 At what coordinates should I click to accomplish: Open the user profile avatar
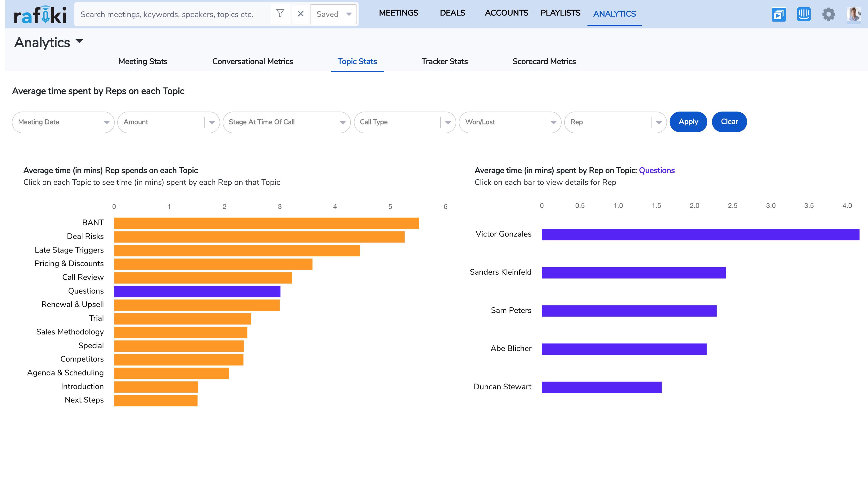854,14
